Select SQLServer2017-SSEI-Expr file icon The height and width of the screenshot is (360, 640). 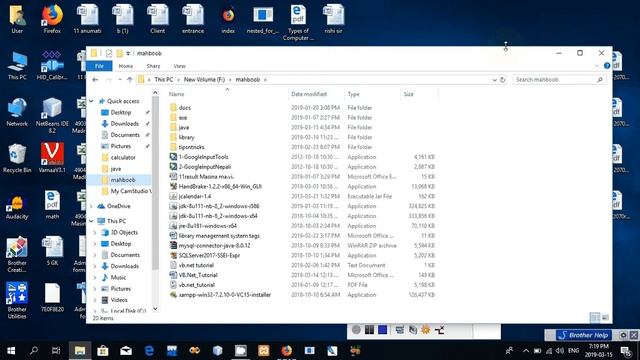(173, 256)
